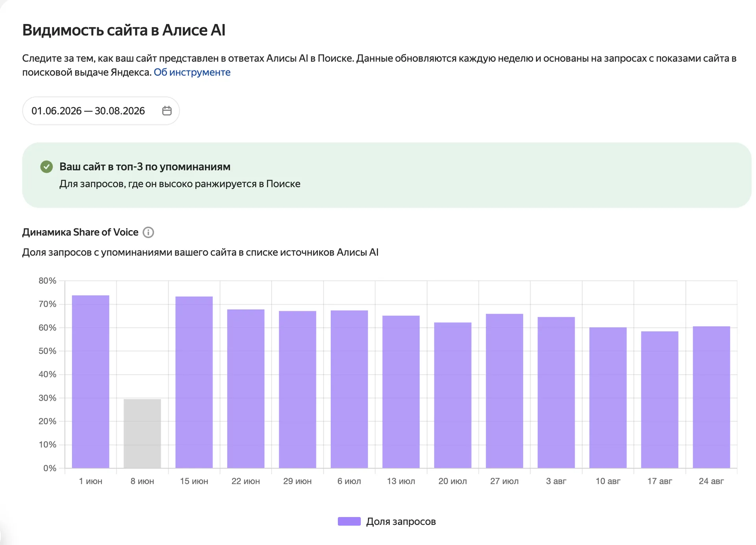Select the bar for 10 авг
This screenshot has height=545, width=756.
pos(608,398)
